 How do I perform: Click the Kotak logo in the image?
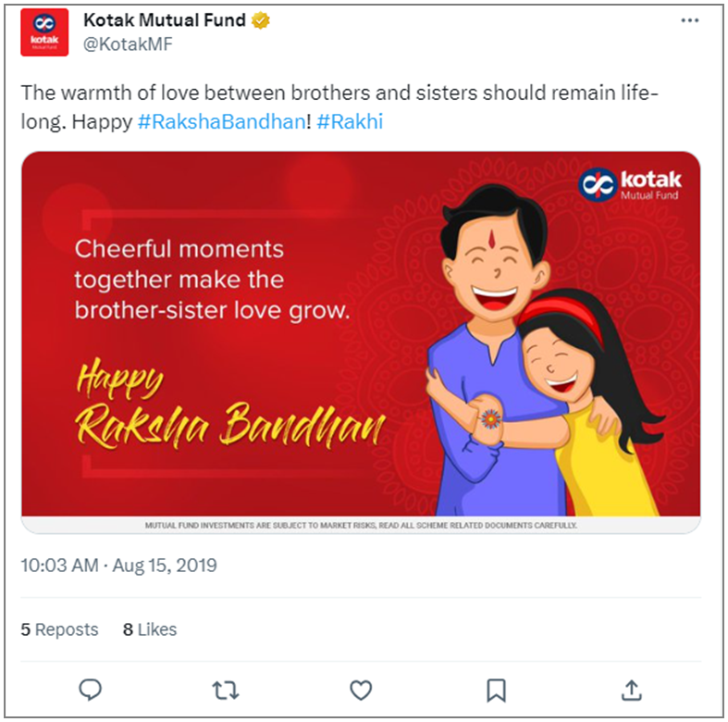pyautogui.click(x=630, y=183)
